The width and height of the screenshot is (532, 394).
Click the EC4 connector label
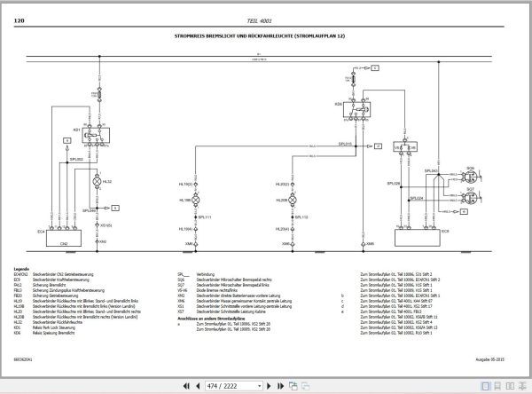click(x=41, y=232)
